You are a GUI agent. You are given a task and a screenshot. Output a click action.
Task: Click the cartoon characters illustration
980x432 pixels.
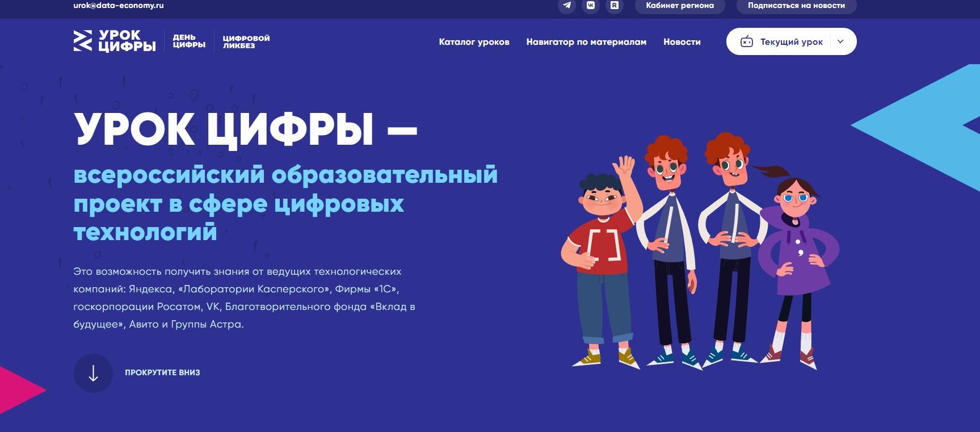(698, 255)
